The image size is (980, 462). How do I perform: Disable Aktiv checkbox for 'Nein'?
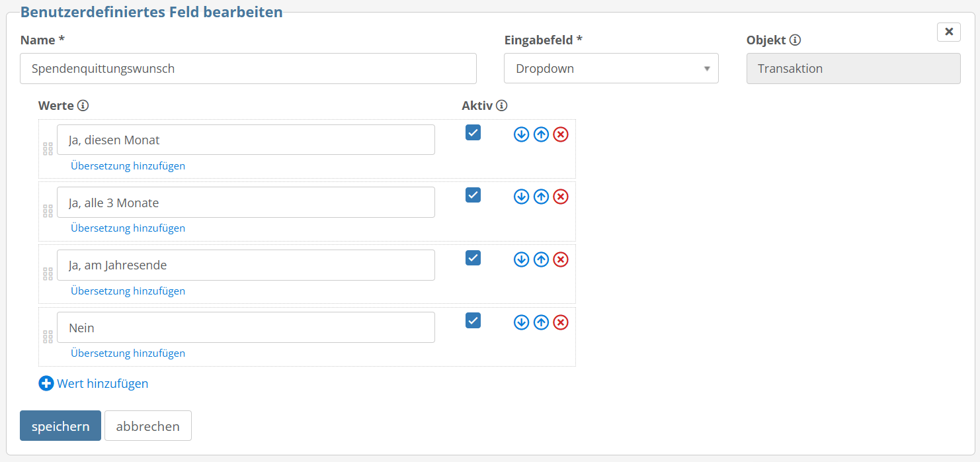pos(473,320)
